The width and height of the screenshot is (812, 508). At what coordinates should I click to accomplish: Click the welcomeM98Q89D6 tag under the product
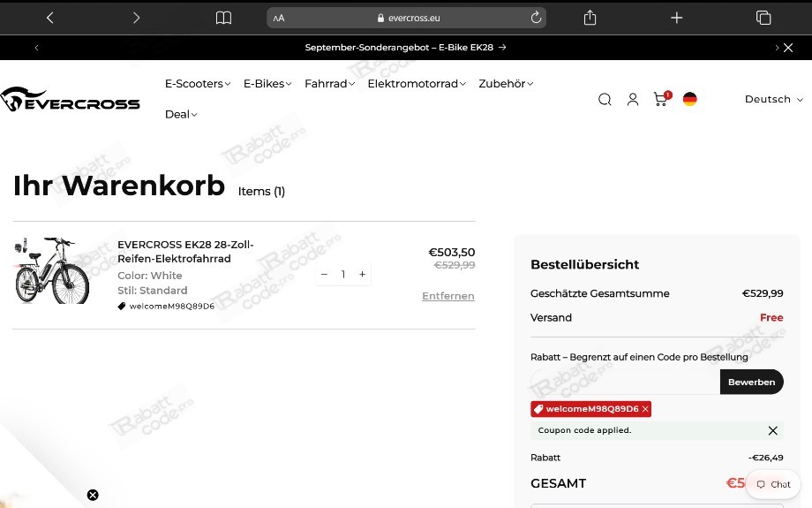point(166,306)
